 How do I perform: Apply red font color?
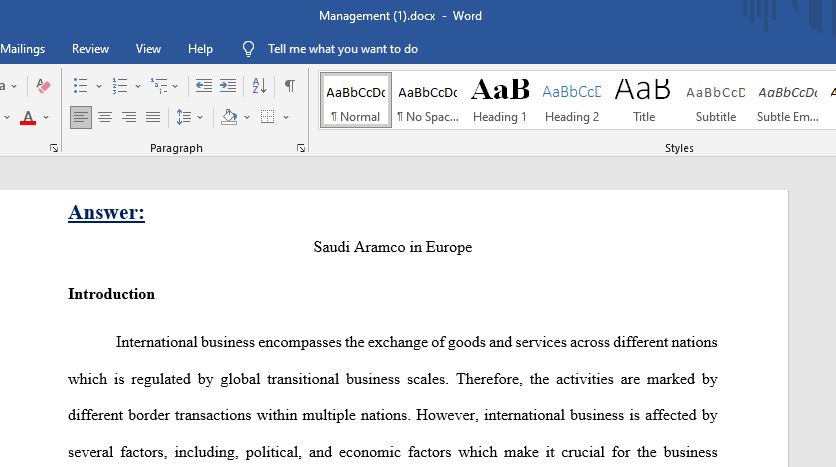[28, 117]
